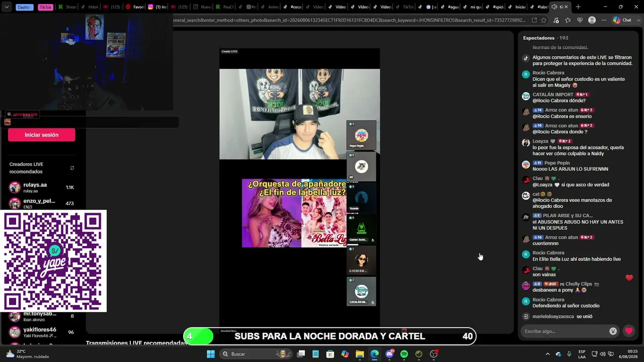Open the page in a new window icon
Screen dimensions: 644x362
point(534,20)
